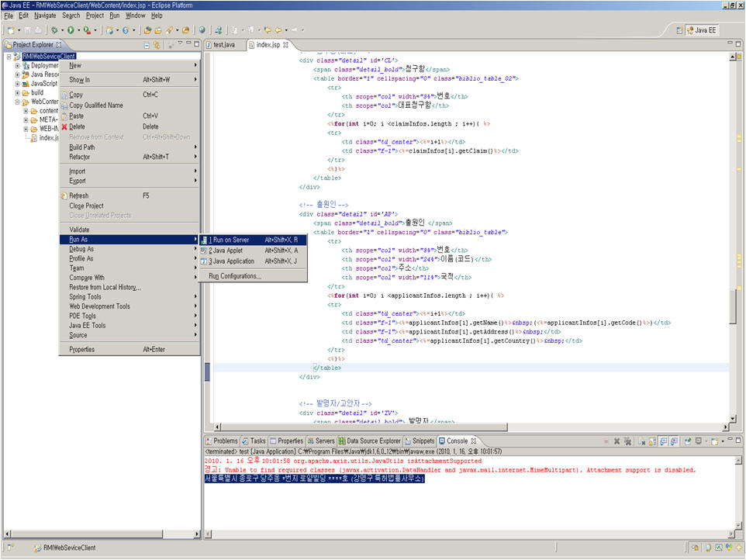
Task: Choose Java Application in Run As submenu
Action: coord(233,261)
